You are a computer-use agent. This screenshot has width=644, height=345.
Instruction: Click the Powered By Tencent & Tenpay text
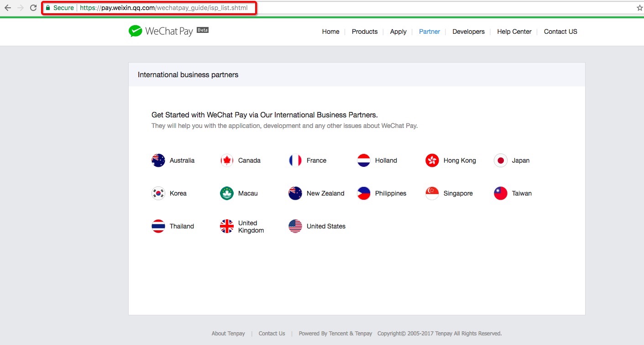tap(335, 334)
